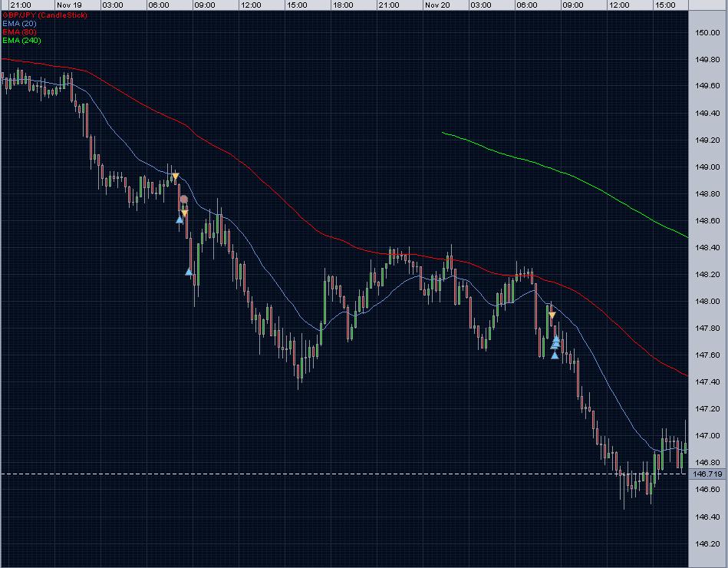Click the white dashed current price line
The width and height of the screenshot is (728, 568).
coord(344,474)
